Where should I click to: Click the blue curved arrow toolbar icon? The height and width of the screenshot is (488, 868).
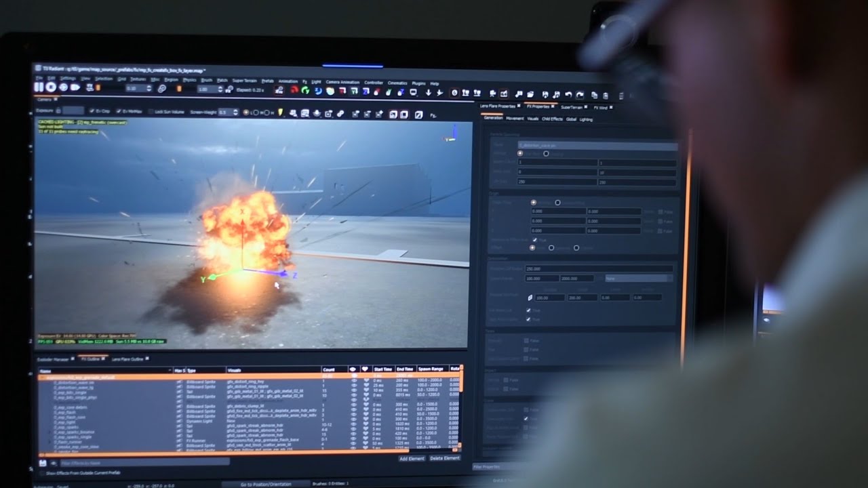tap(318, 91)
